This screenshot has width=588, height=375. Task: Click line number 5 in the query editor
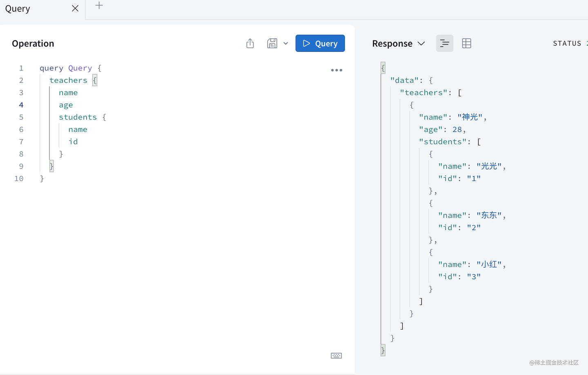click(21, 117)
